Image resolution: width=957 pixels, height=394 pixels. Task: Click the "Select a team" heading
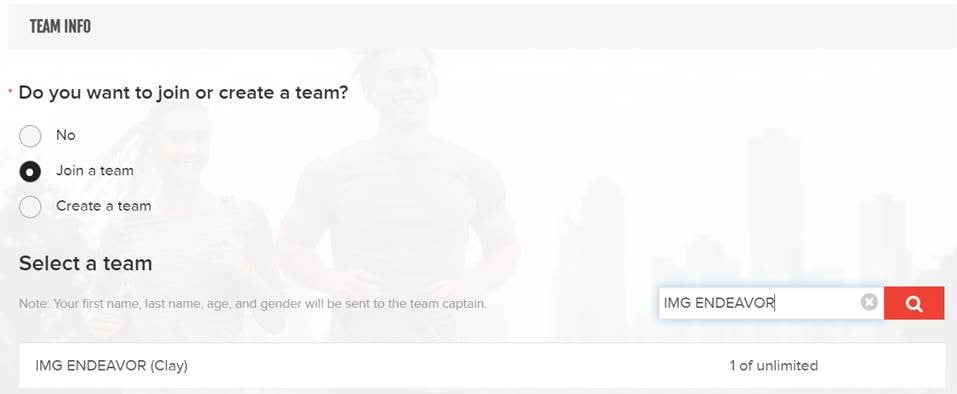tap(85, 263)
